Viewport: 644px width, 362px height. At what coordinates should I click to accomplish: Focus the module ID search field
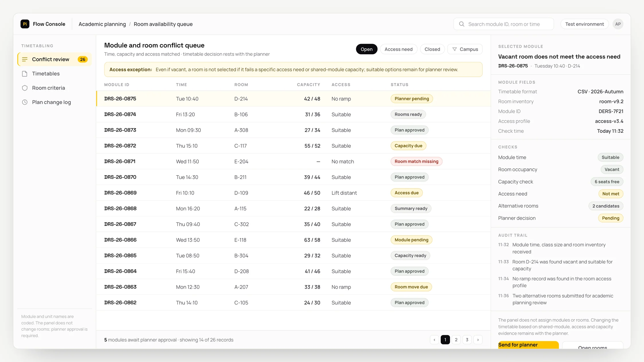coord(504,24)
